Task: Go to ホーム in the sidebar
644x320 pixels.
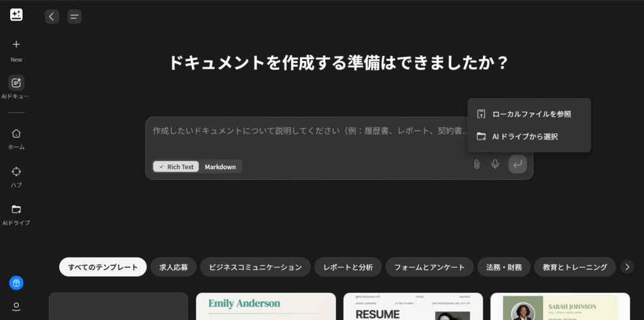Action: click(16, 133)
